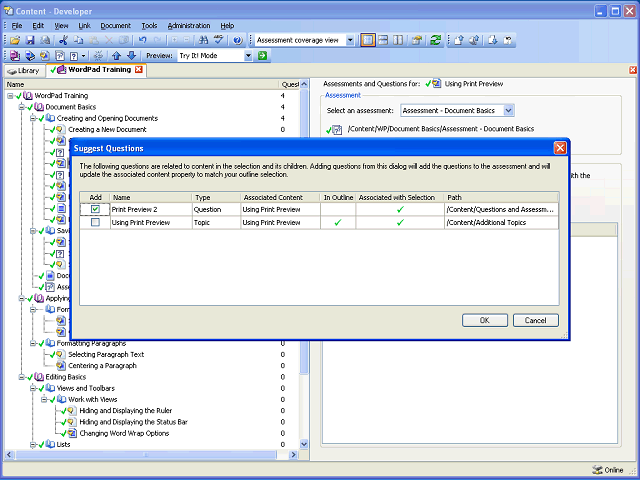Click the /Content/Additional Topics path cell
The image size is (640, 480).
click(501, 222)
